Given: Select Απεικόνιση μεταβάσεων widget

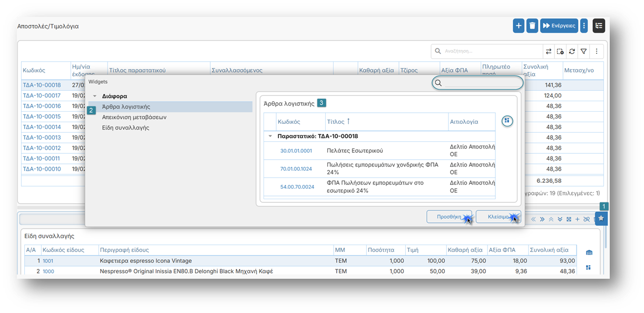Looking at the screenshot, I should coord(134,117).
